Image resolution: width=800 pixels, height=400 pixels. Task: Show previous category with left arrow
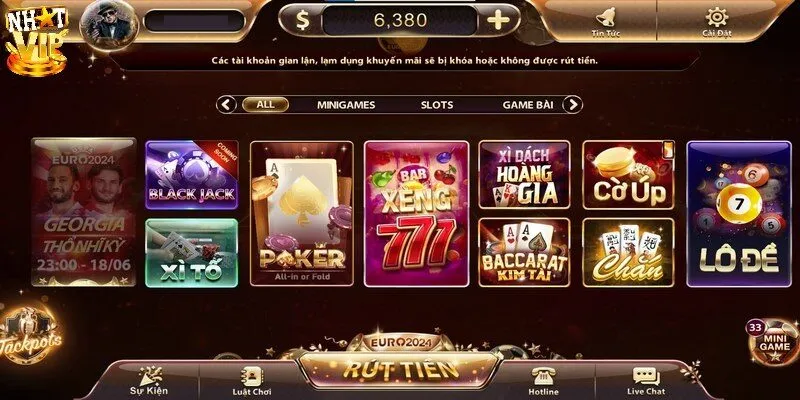(x=227, y=105)
